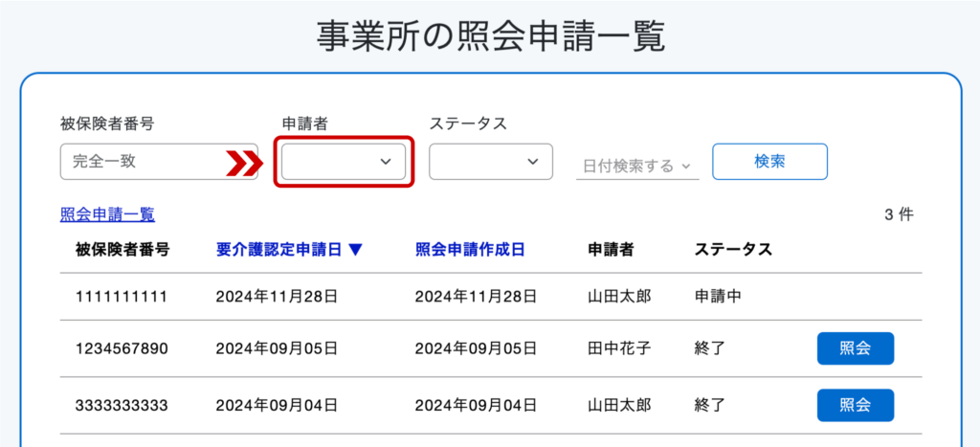Sort by 要介護認定申請日 column header
The height and width of the screenshot is (447, 980).
(278, 250)
